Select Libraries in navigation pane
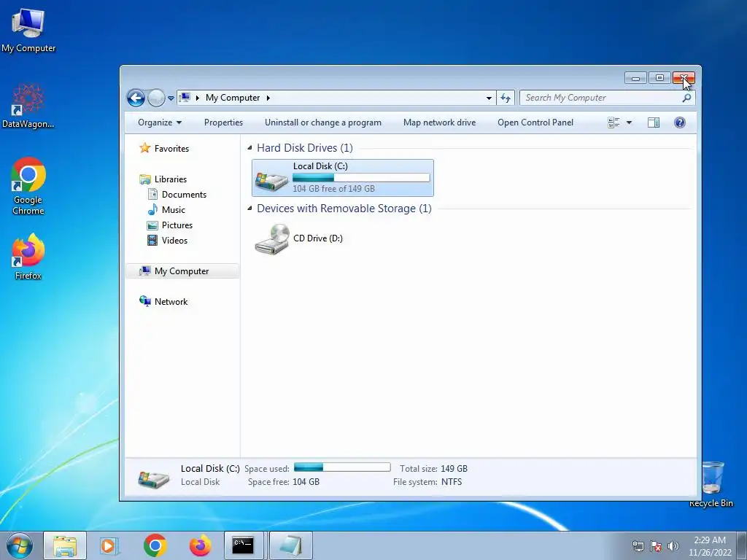 (x=163, y=179)
